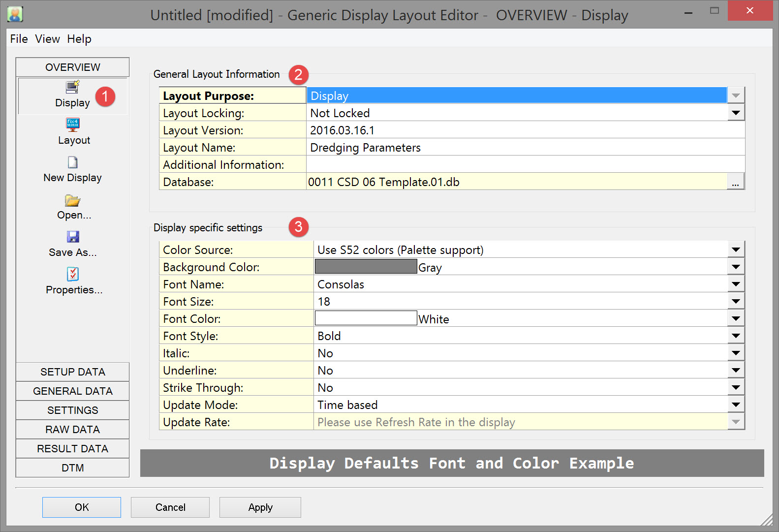
Task: Open the Layout icon in sidebar
Action: coord(72,125)
